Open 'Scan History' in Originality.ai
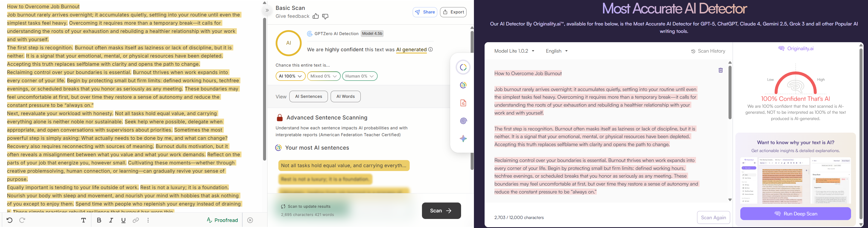The height and width of the screenshot is (228, 868). [x=708, y=51]
